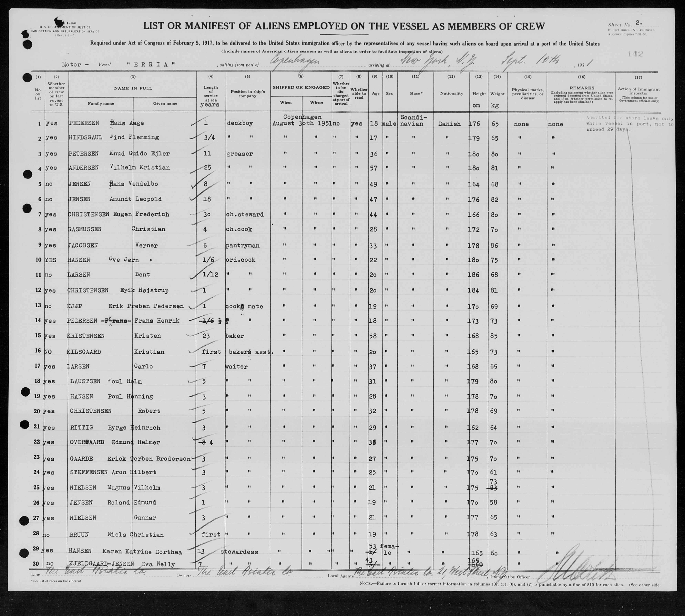
Task: Select the 'Position in ship's company' header
Action: click(248, 94)
